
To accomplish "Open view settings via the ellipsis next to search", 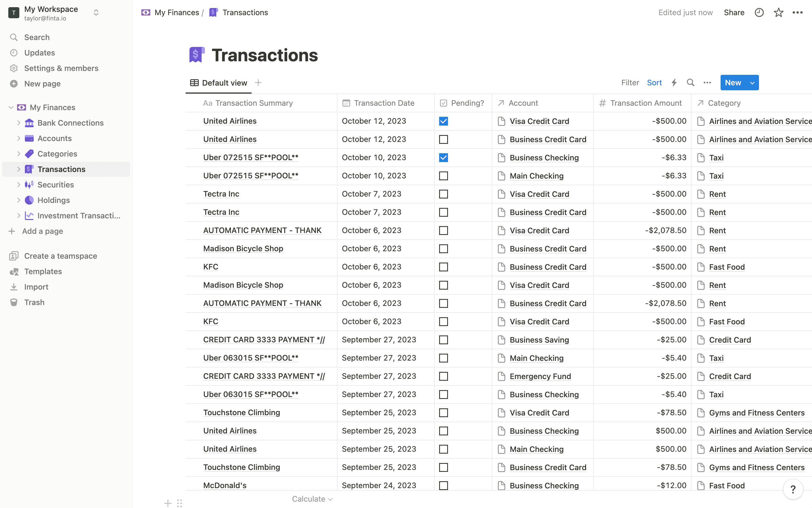I will tap(708, 82).
